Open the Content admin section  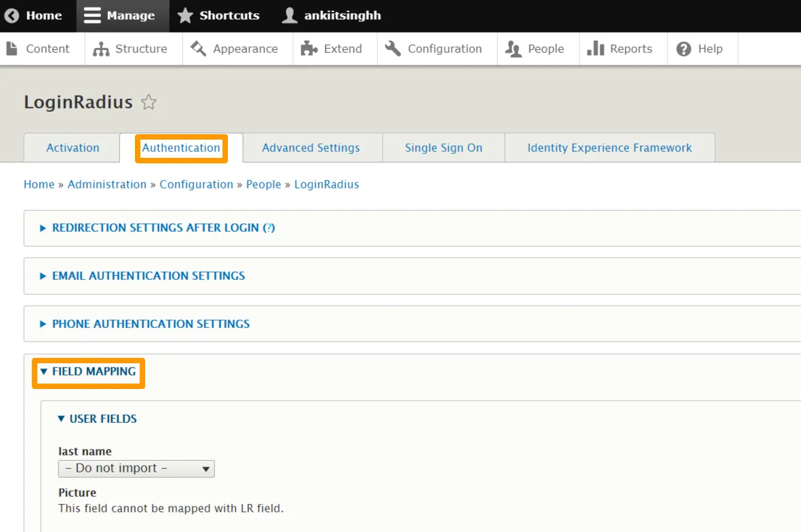(39, 49)
